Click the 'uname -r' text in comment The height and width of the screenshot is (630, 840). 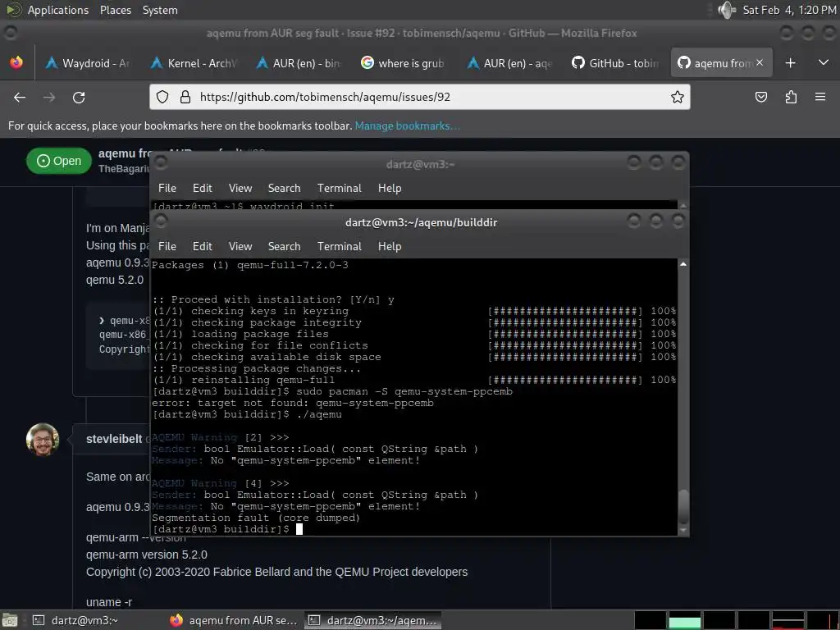(x=109, y=602)
